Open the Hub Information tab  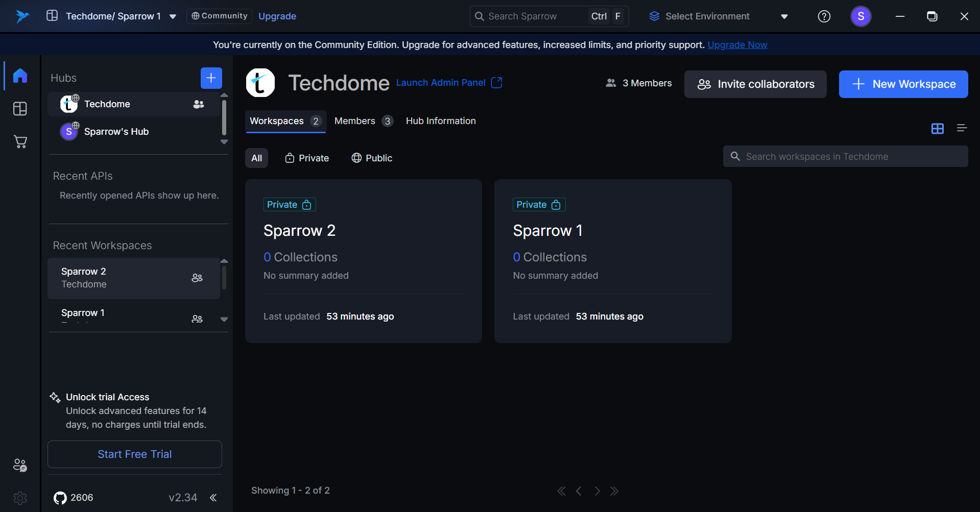tap(441, 121)
